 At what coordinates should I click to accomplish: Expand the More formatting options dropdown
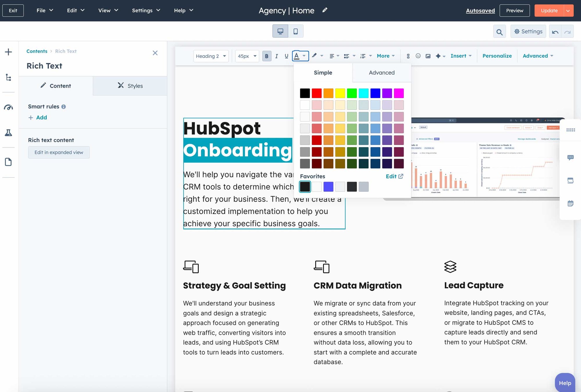(386, 56)
